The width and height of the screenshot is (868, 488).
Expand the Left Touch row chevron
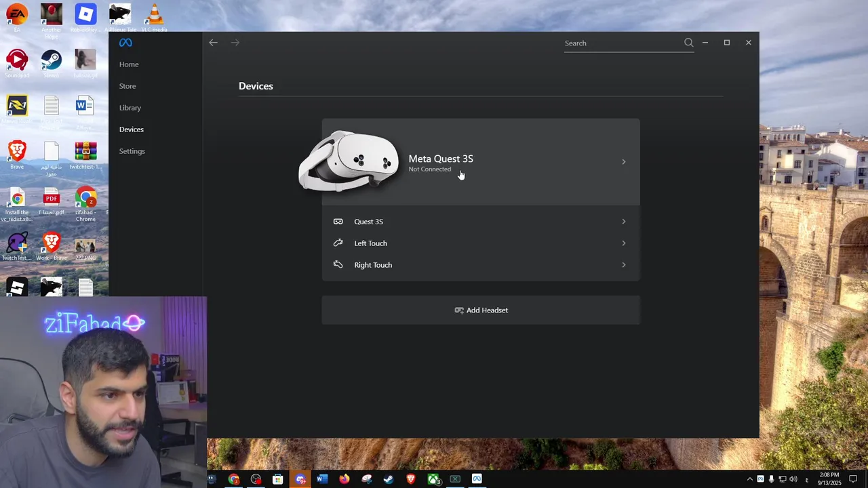pos(624,243)
